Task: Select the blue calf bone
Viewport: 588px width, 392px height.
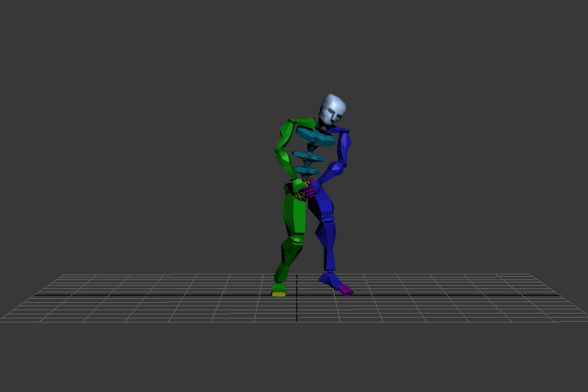Action: [326, 245]
